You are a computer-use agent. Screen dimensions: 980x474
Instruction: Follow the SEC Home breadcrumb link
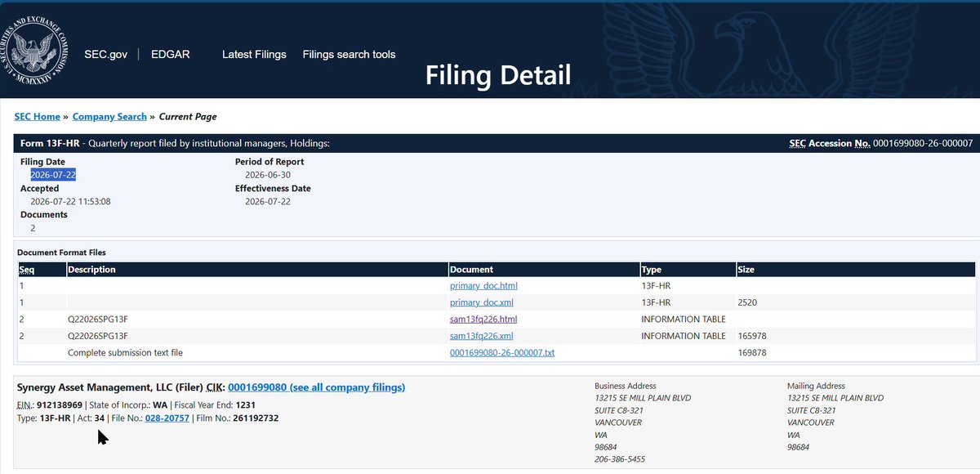tap(38, 117)
